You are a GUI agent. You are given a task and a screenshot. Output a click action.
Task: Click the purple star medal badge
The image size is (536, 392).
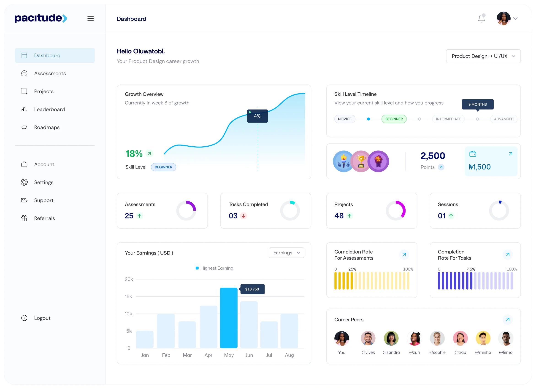point(378,161)
